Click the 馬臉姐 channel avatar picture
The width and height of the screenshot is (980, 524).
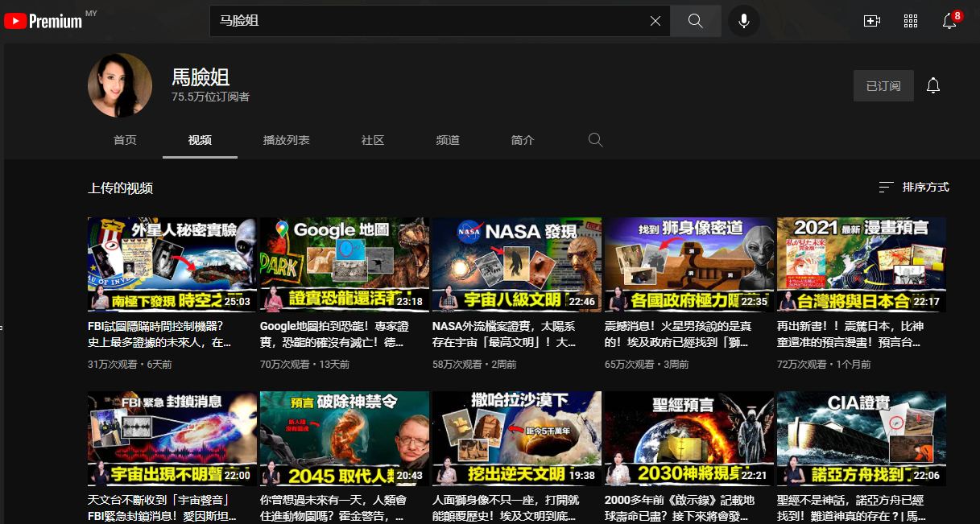[120, 85]
